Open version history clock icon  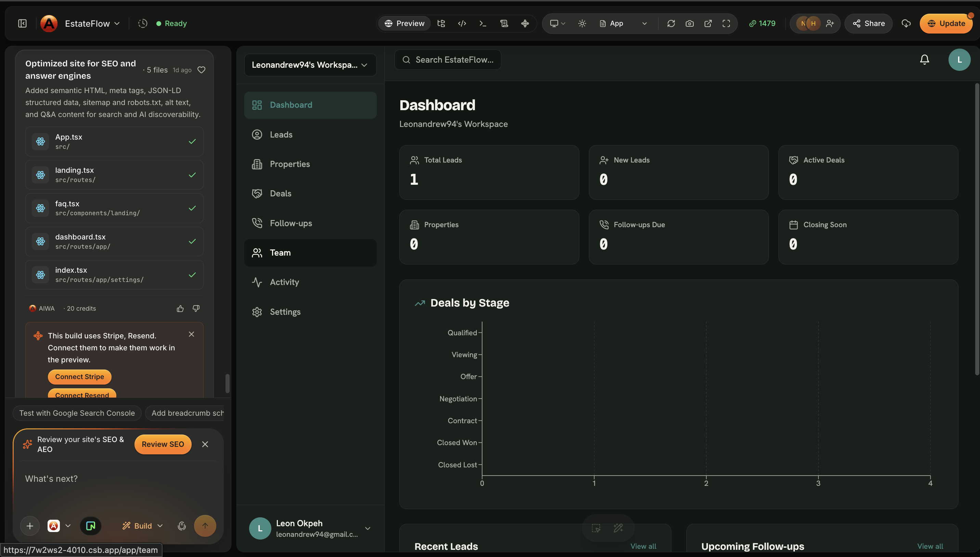(x=143, y=23)
